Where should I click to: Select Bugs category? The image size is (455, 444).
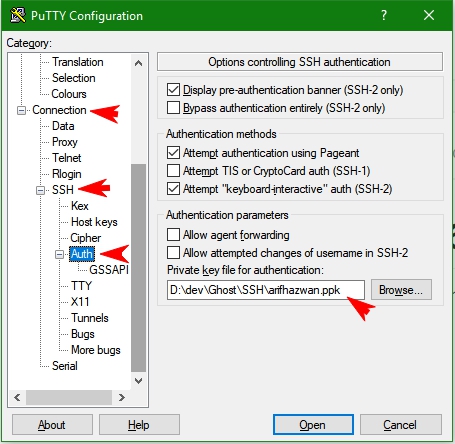83,334
